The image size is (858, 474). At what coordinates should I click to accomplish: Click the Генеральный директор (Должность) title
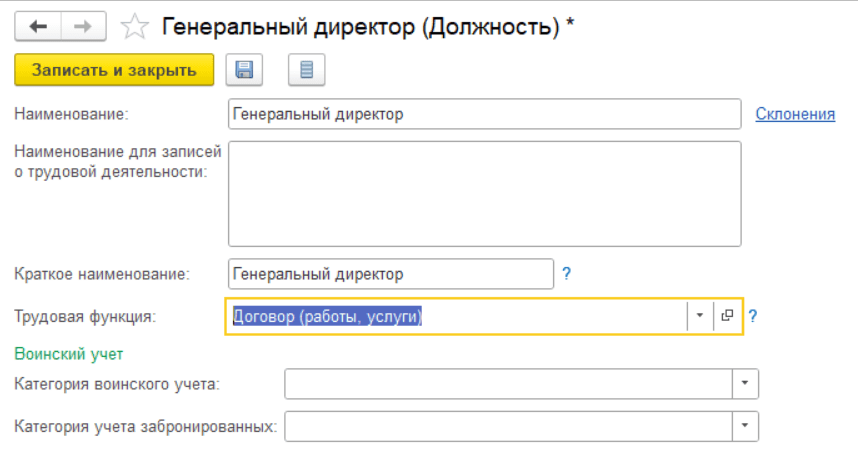click(361, 26)
